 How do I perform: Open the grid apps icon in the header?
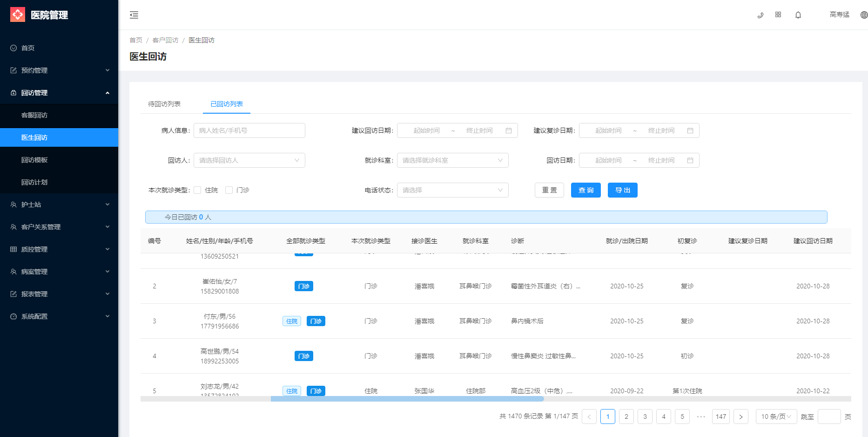[778, 14]
